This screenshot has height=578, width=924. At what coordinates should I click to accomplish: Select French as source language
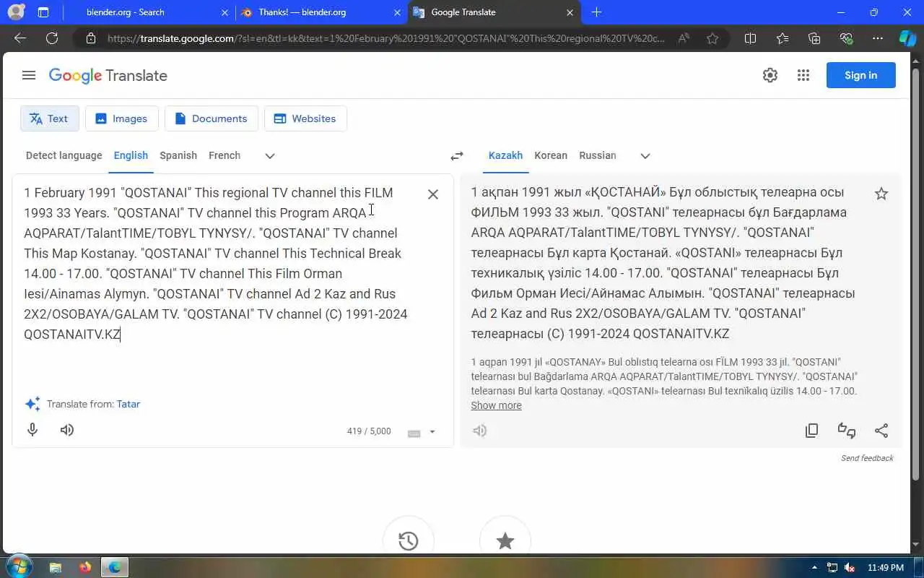click(225, 155)
